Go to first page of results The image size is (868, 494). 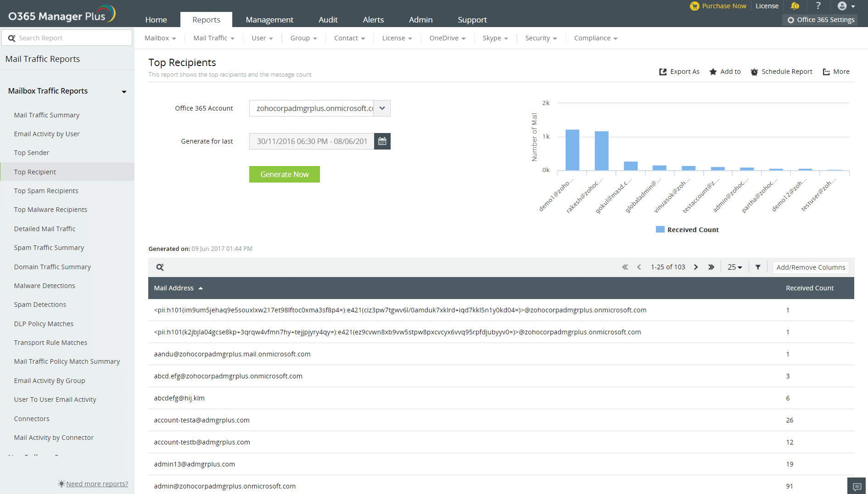tap(625, 267)
